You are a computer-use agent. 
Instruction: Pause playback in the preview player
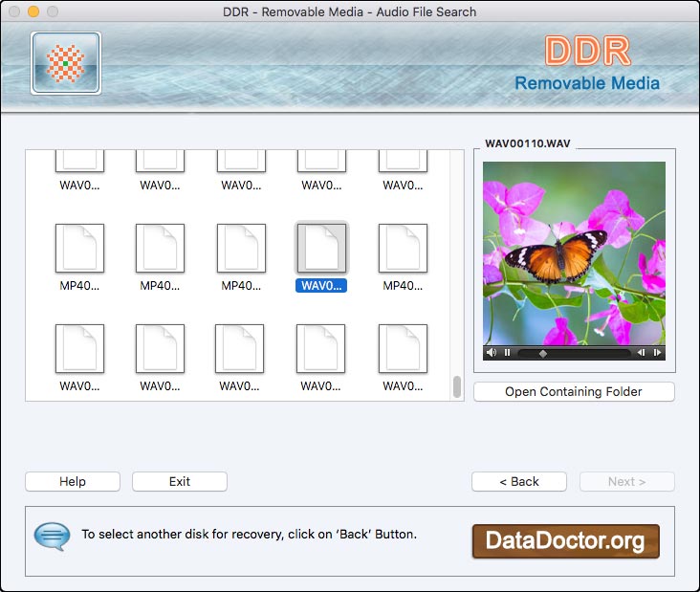pyautogui.click(x=507, y=353)
